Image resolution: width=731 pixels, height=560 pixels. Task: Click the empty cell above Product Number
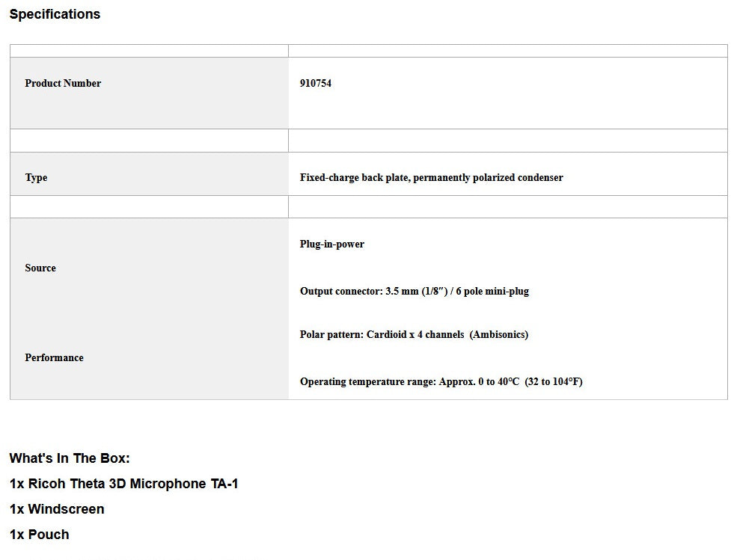tap(149, 51)
